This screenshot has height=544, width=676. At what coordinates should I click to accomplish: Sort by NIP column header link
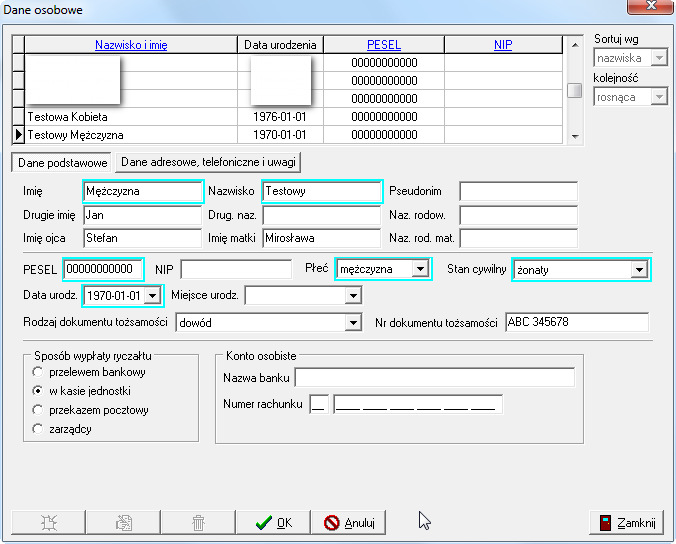coord(503,45)
